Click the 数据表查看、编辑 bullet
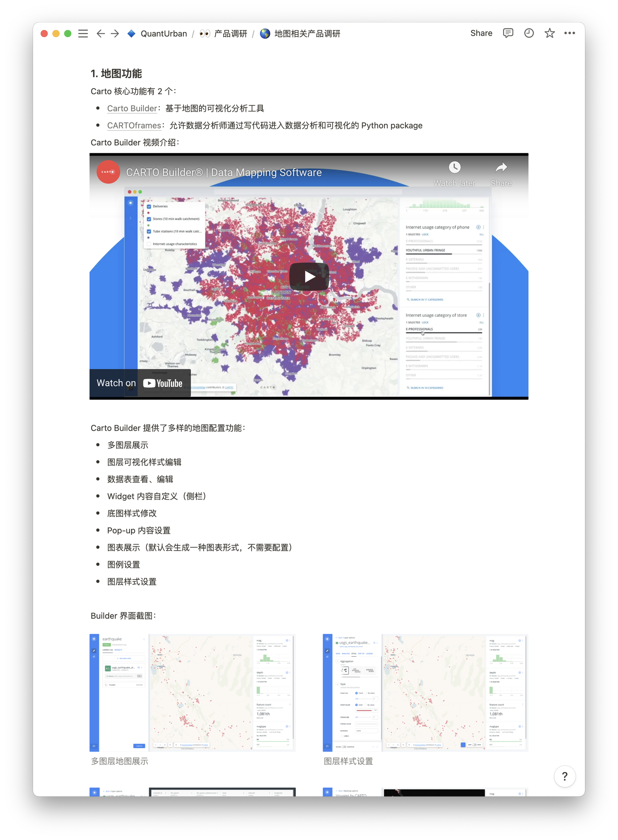The width and height of the screenshot is (618, 840). [x=140, y=479]
